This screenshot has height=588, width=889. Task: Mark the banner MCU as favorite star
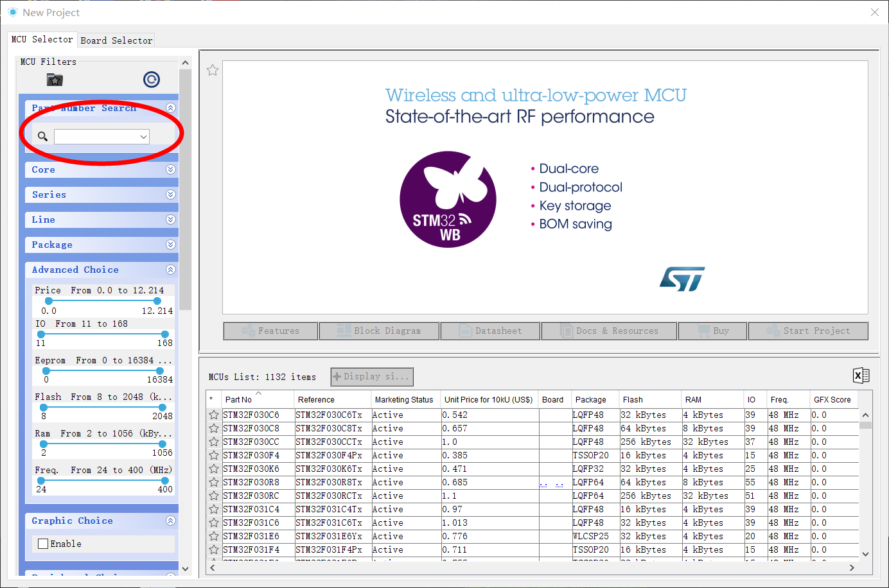coord(213,70)
